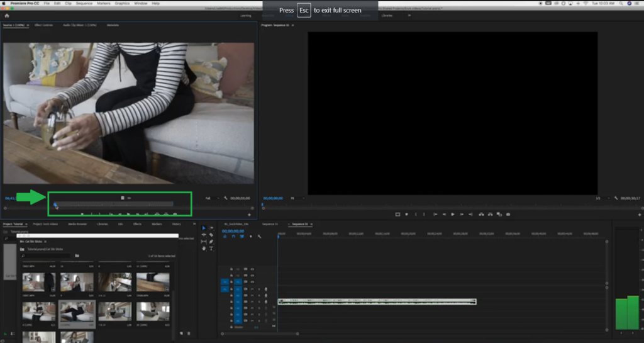Switch to Libraries workspace
Viewport: 644px width, 343px height.
click(387, 16)
